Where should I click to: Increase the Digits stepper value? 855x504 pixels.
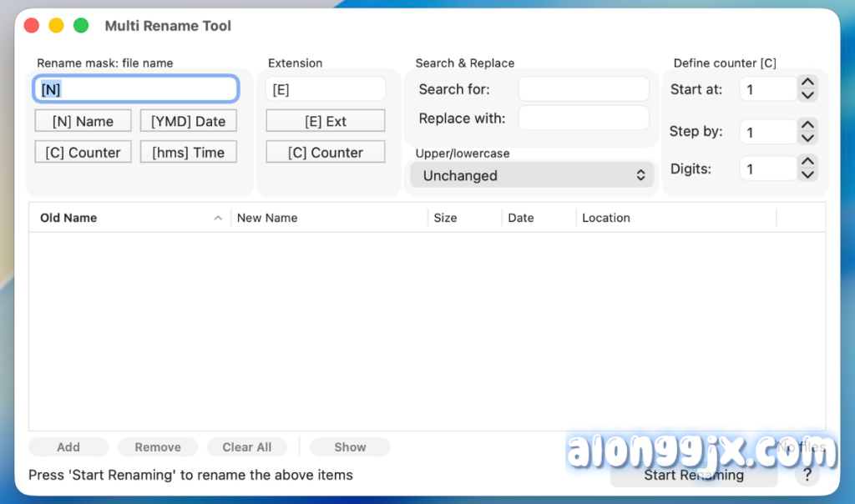[x=807, y=162]
